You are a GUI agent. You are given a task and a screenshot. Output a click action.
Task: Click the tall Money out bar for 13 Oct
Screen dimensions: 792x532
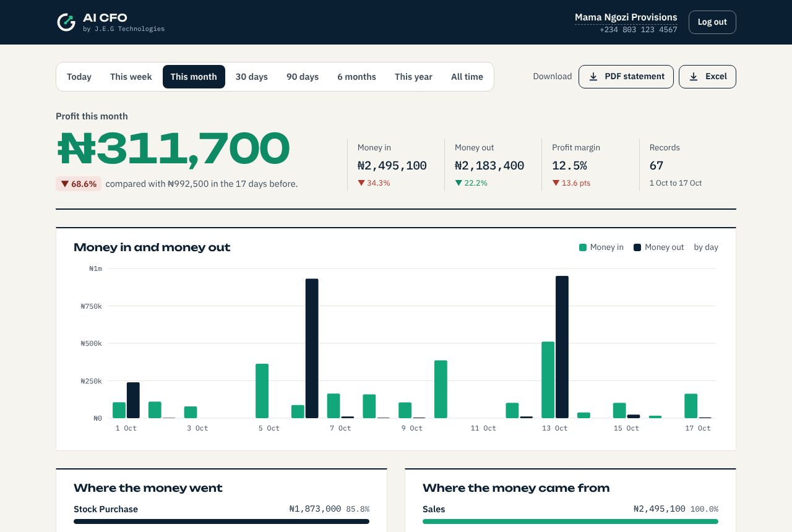tap(562, 347)
